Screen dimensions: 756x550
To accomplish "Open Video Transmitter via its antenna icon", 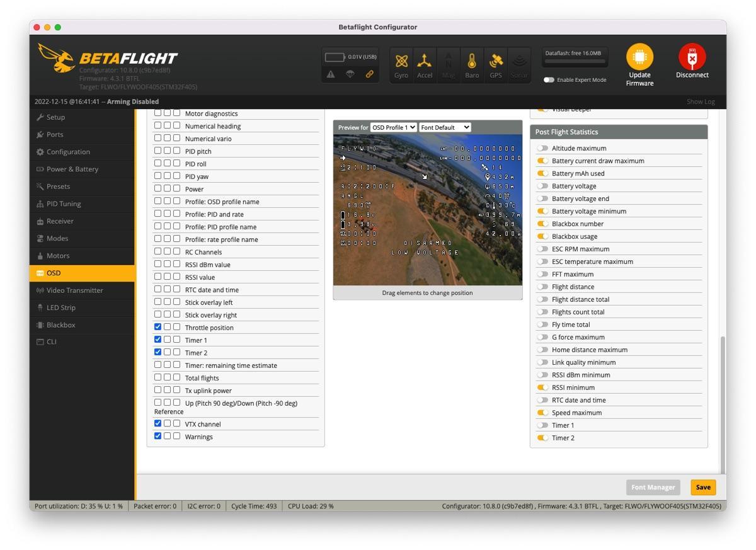I will pyautogui.click(x=40, y=290).
